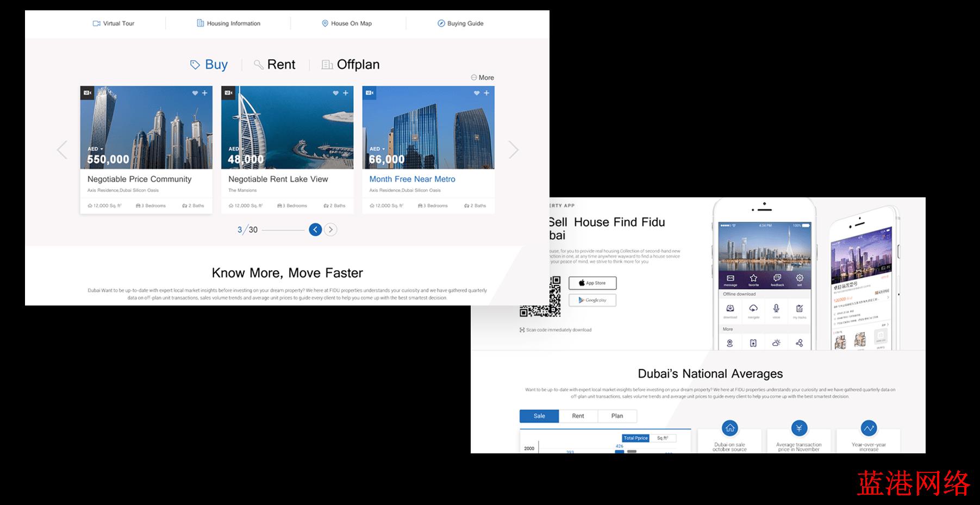This screenshot has height=505, width=980.
Task: Open the Negotiable Rent Lake View title
Action: tap(278, 179)
